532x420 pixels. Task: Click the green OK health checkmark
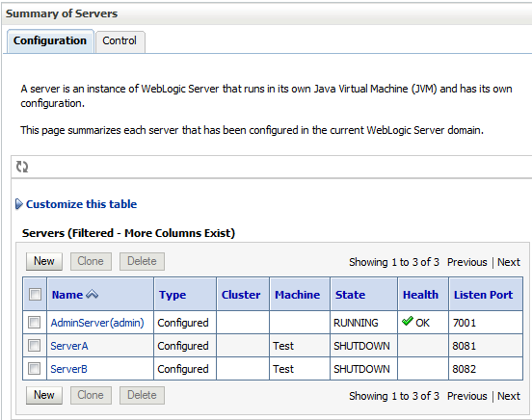407,321
